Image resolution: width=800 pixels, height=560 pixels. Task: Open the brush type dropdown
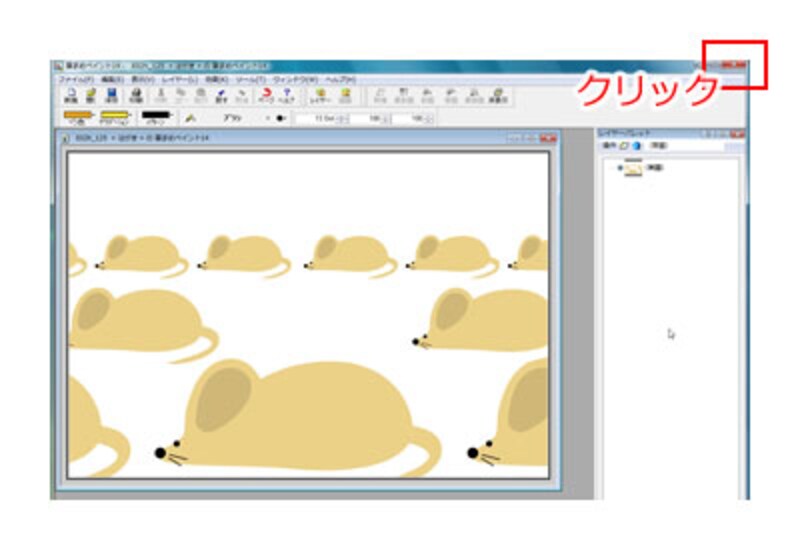coord(232,118)
